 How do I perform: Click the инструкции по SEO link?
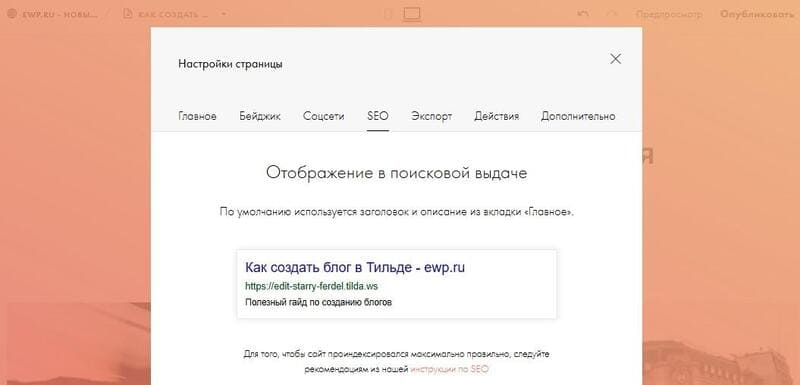tap(449, 369)
